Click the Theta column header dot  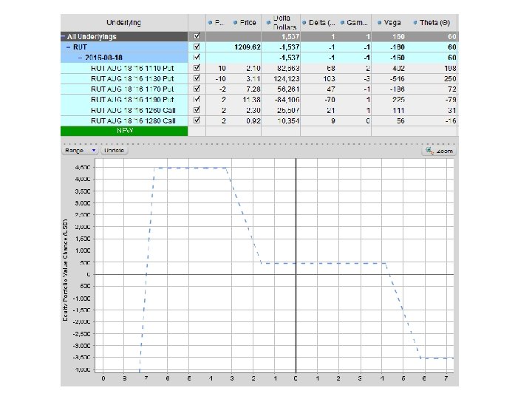417,22
